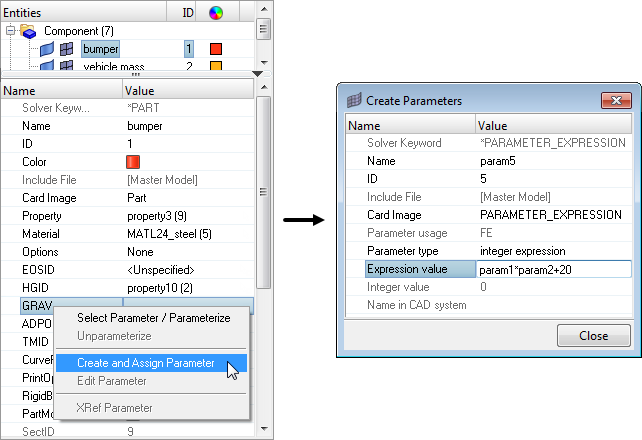This screenshot has height=440, width=642.
Task: Close the Create Parameters dialog with X
Action: coord(614,101)
